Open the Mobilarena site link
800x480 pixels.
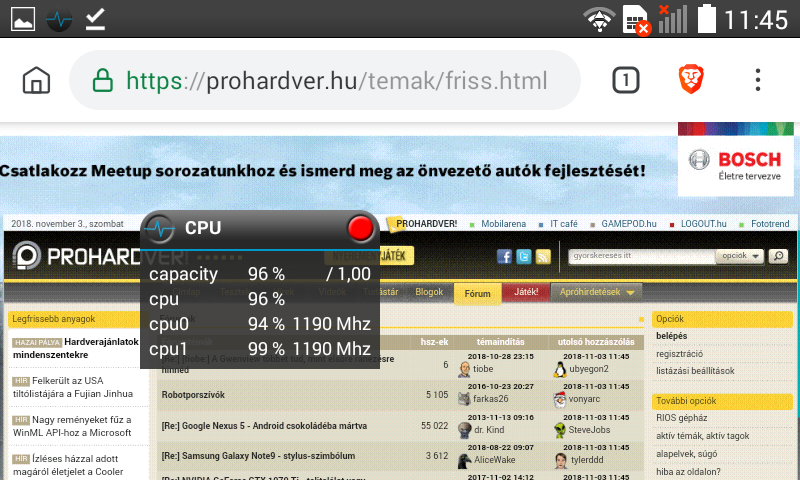503,224
